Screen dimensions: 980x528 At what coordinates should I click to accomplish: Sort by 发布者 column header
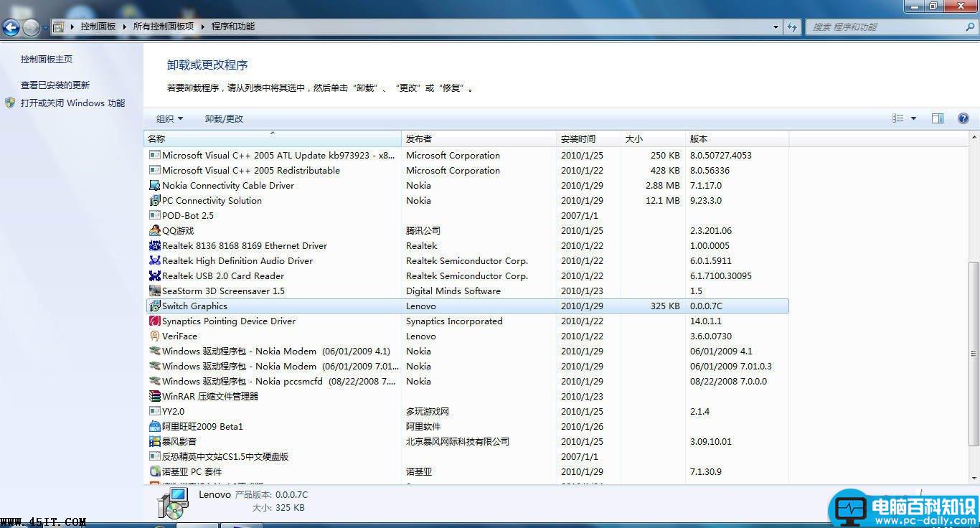(479, 138)
